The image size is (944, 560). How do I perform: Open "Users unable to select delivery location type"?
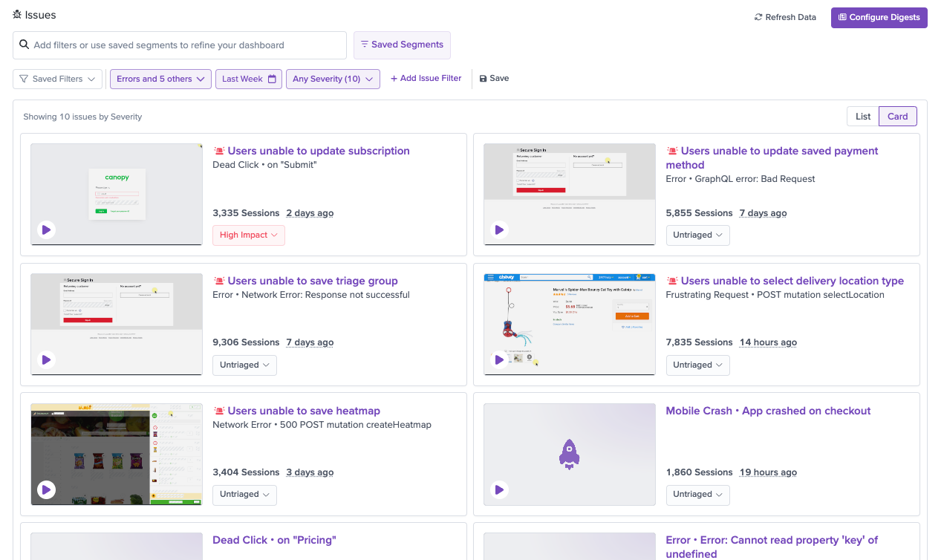coord(792,281)
